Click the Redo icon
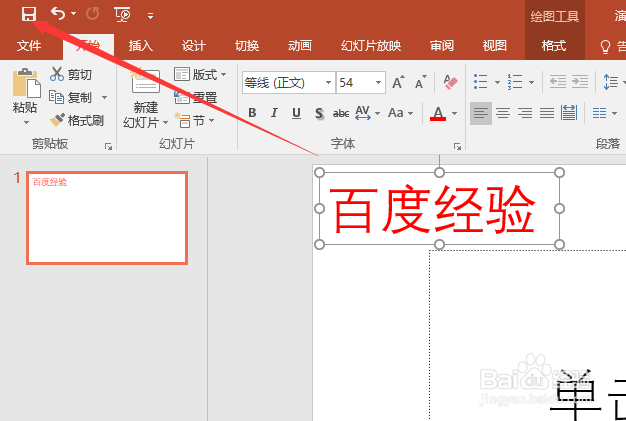The height and width of the screenshot is (421, 626). click(x=93, y=14)
